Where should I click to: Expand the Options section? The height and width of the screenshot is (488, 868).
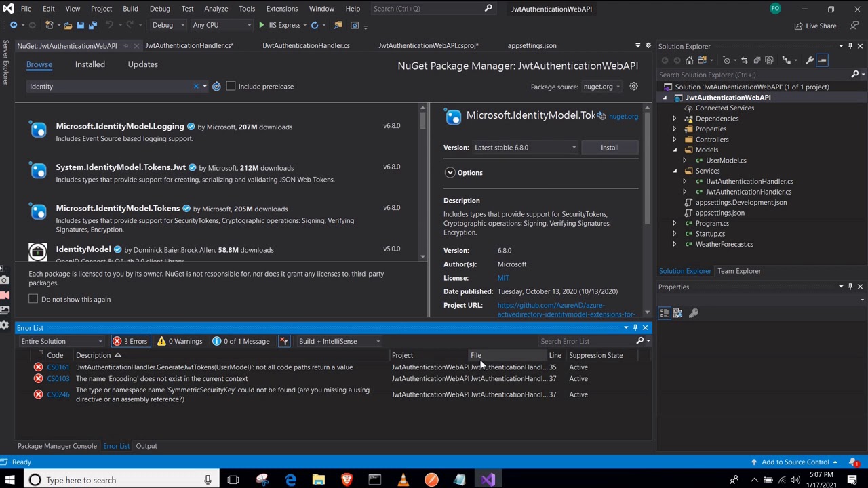pyautogui.click(x=450, y=173)
